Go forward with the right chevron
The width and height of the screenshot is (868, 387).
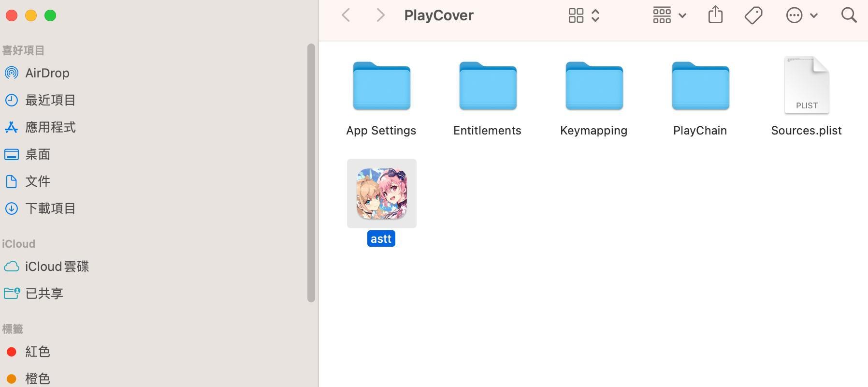[x=381, y=15]
